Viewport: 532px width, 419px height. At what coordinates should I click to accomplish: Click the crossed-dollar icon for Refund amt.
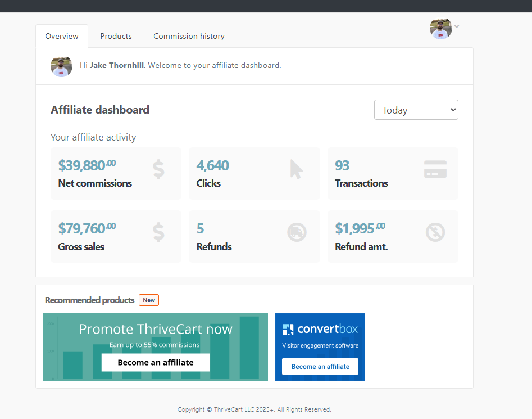point(435,232)
